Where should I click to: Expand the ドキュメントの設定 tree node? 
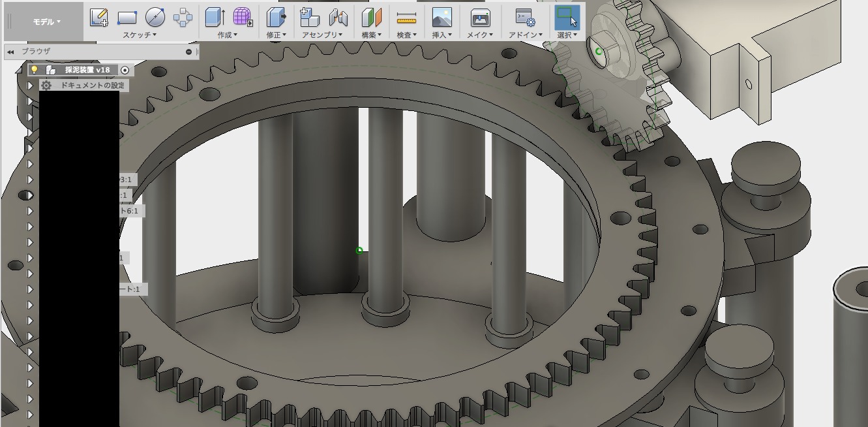(x=30, y=86)
